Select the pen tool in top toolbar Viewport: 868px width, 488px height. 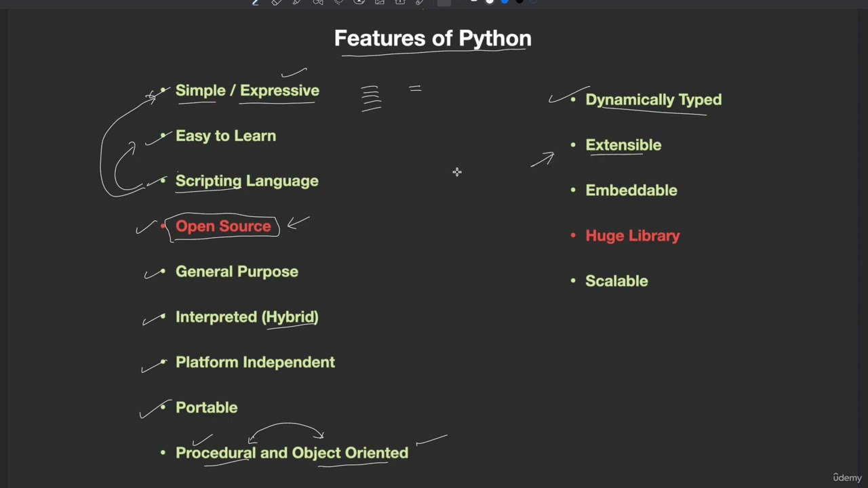coord(255,2)
